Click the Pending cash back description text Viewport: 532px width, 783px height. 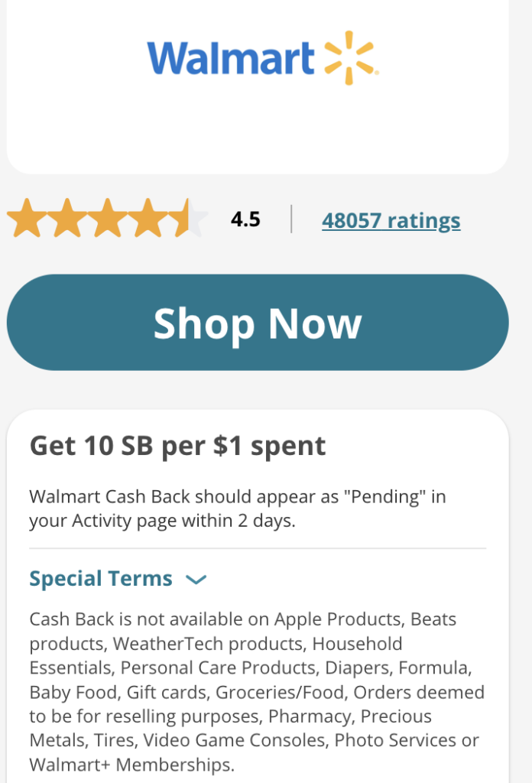click(x=257, y=507)
